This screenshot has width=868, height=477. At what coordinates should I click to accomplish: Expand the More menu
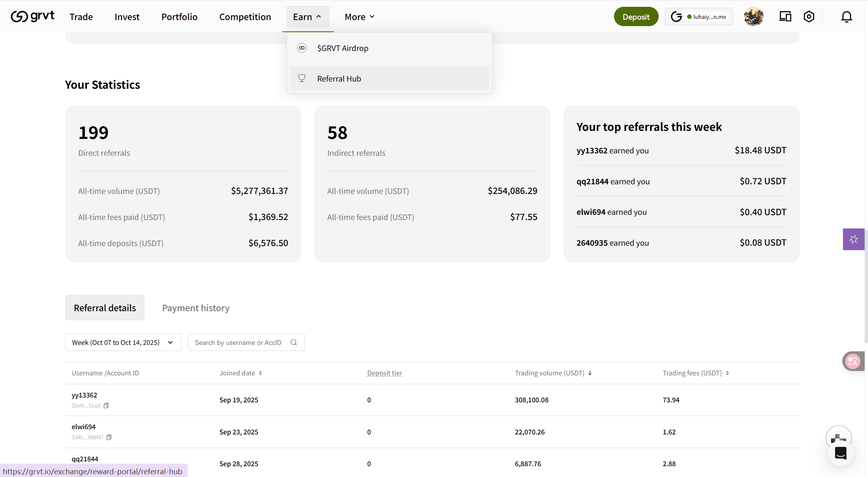coord(360,17)
